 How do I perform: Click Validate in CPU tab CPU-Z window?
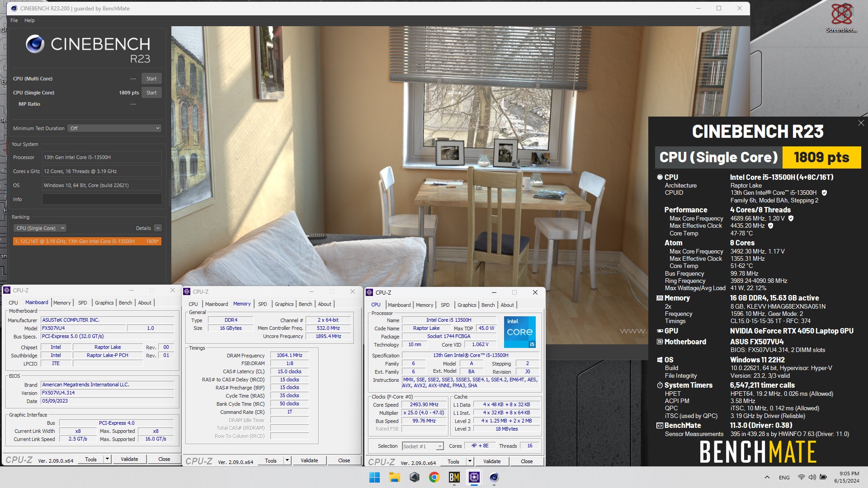492,461
